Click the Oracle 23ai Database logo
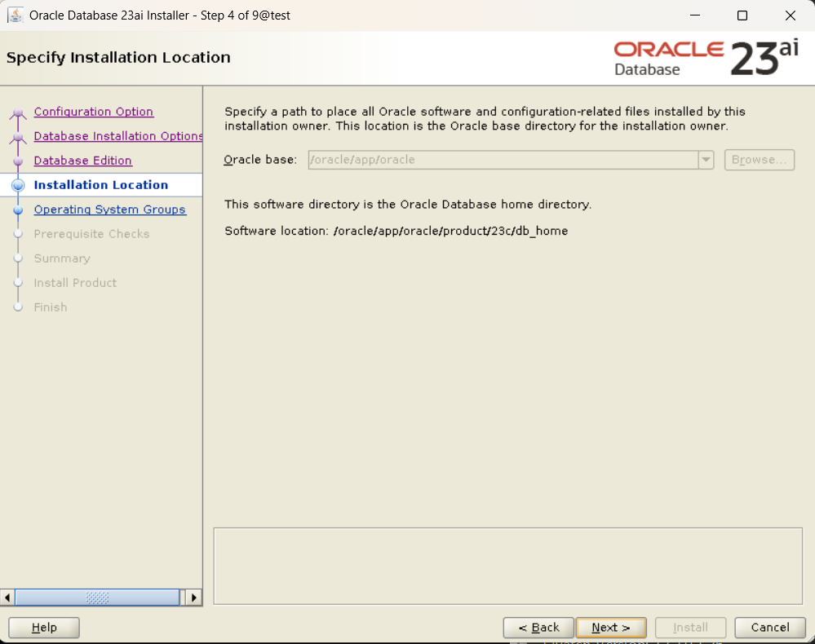The image size is (815, 644). [706, 58]
